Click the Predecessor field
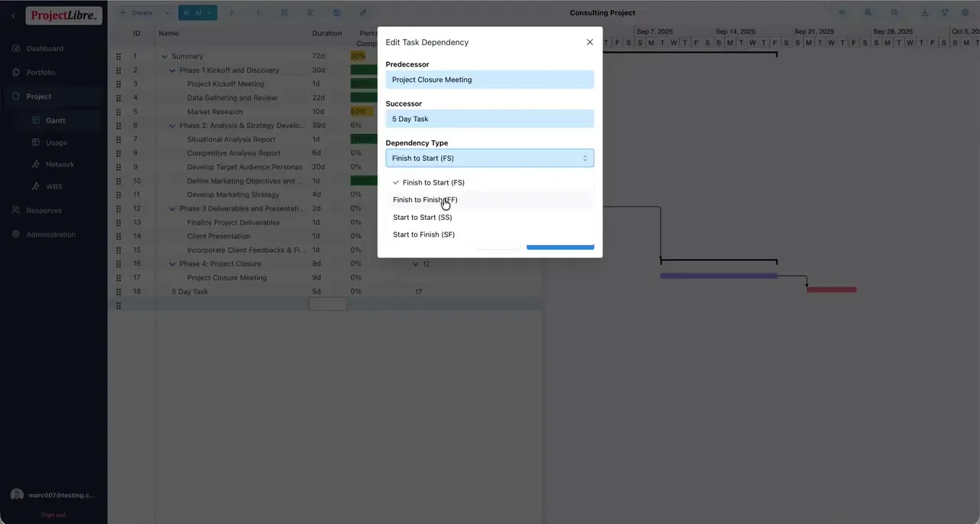 (x=490, y=80)
